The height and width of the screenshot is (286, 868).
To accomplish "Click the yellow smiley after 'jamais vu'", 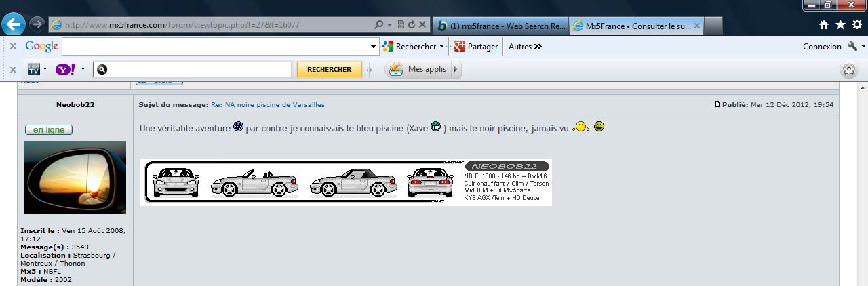I will pyautogui.click(x=580, y=127).
